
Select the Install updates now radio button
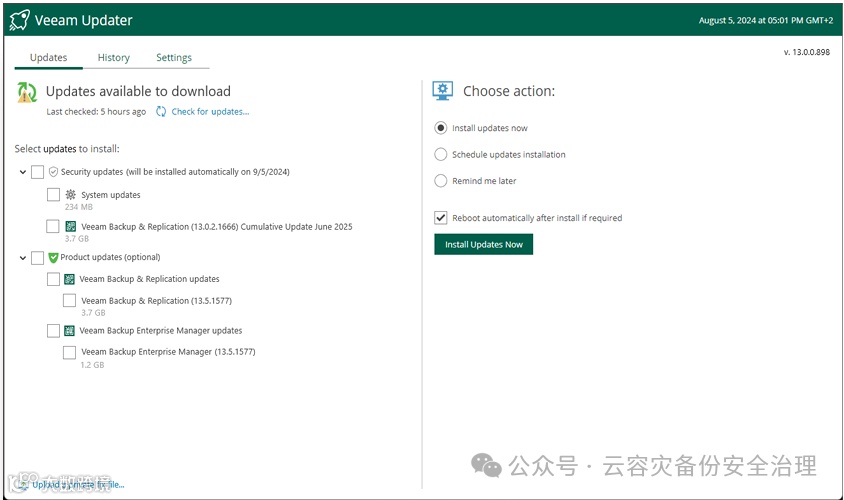coord(440,128)
